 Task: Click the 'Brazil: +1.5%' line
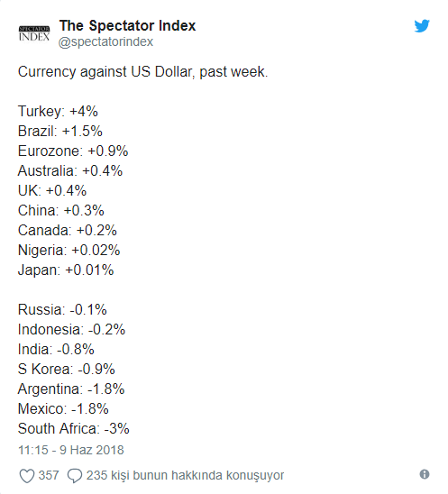(x=60, y=132)
